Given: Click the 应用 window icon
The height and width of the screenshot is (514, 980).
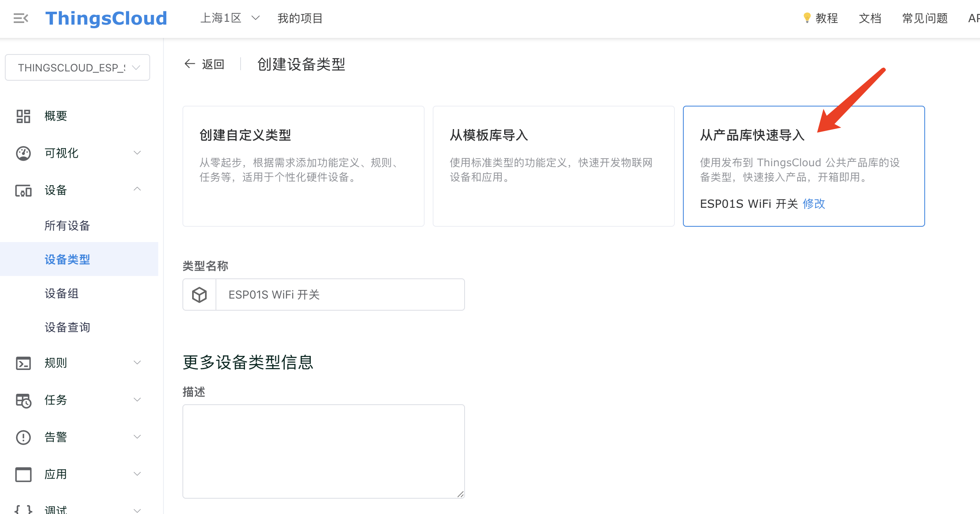Looking at the screenshot, I should 23,474.
